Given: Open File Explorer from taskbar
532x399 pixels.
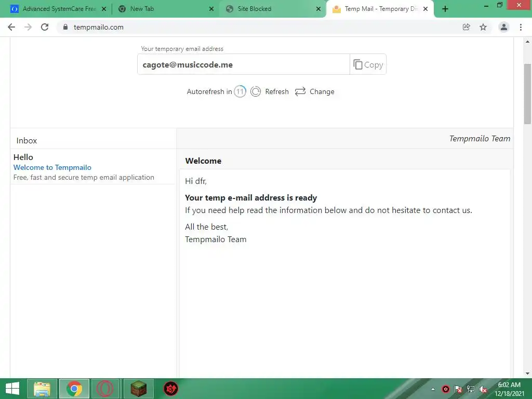Looking at the screenshot, I should point(42,389).
